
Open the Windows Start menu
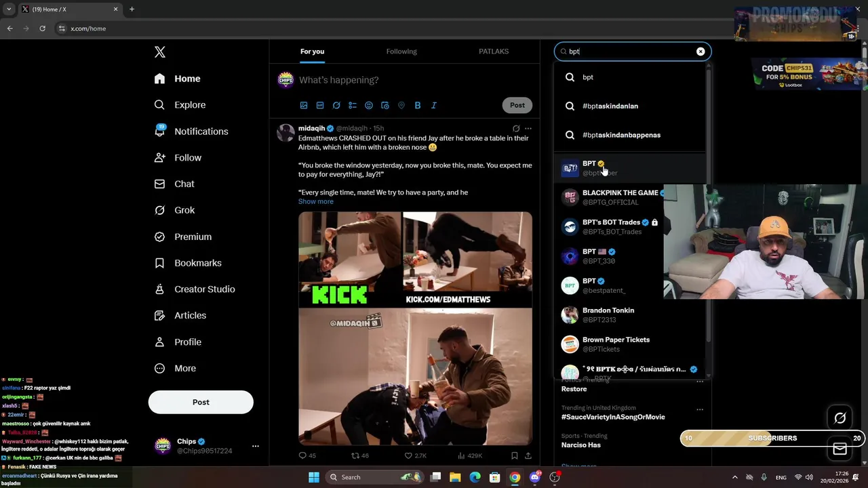click(x=314, y=477)
